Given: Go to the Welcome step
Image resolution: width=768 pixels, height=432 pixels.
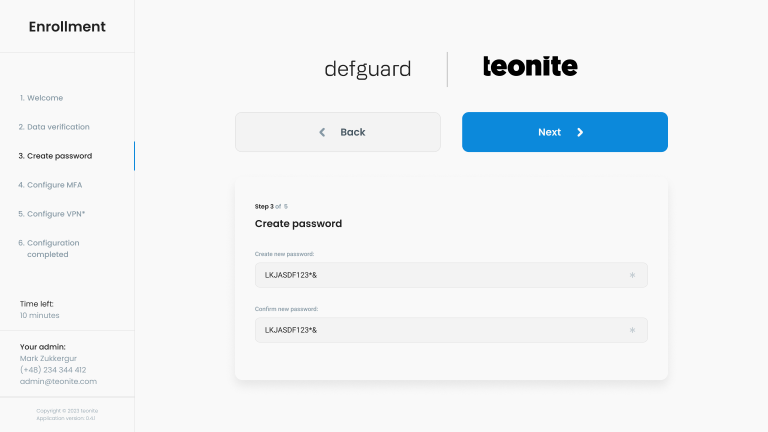Looking at the screenshot, I should tap(41, 98).
